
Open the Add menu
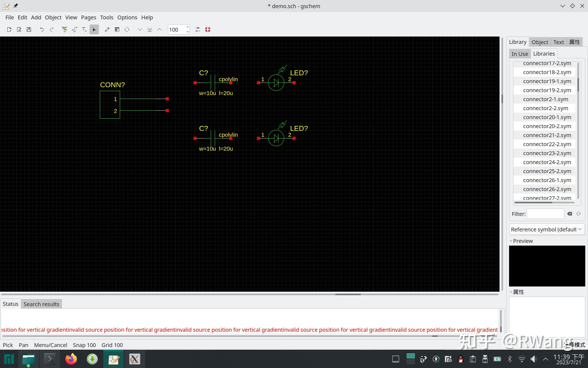(36, 17)
